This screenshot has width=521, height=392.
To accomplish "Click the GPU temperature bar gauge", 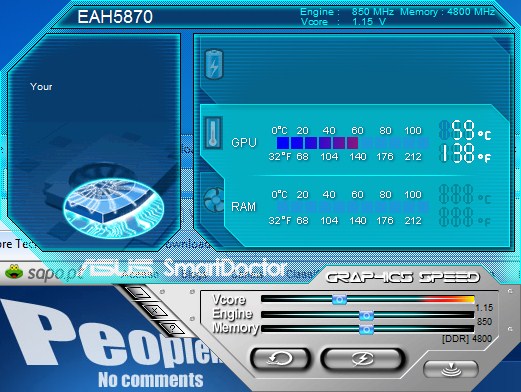I will [x=352, y=143].
